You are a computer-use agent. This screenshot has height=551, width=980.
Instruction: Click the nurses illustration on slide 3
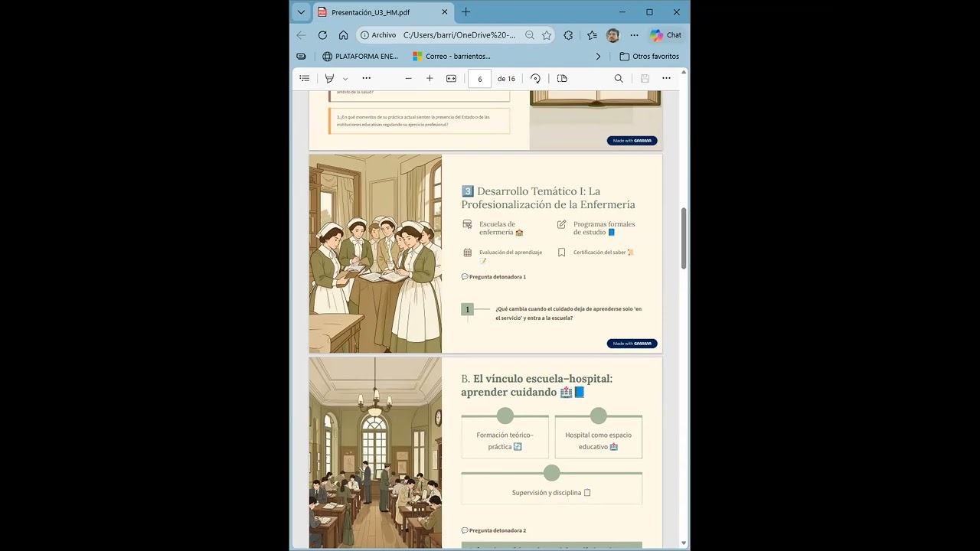[x=375, y=254]
